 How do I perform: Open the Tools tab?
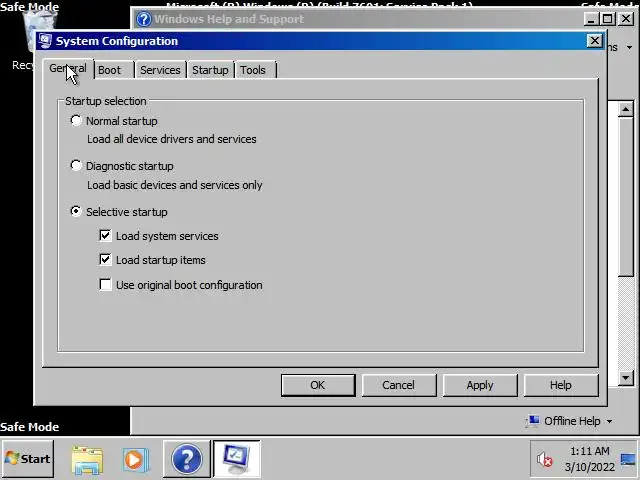(x=253, y=70)
